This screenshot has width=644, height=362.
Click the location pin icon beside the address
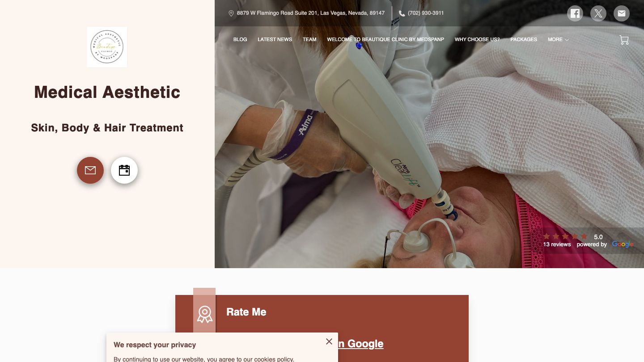[231, 13]
